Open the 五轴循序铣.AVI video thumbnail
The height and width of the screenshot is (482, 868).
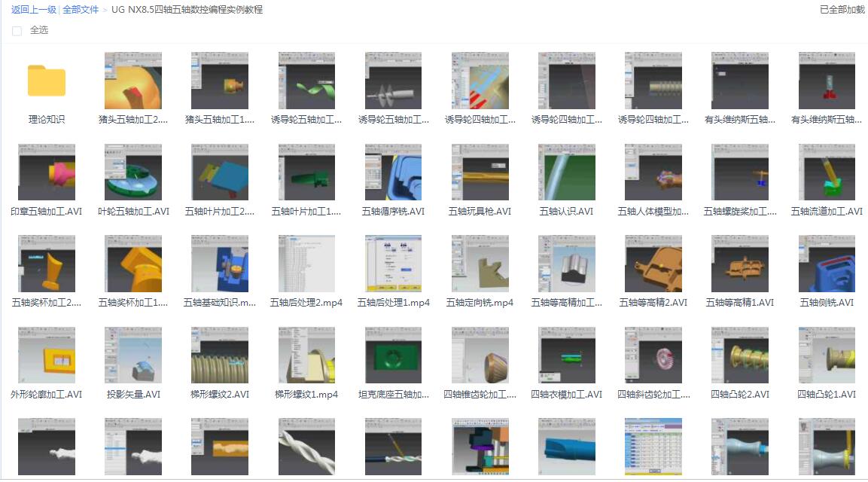tap(394, 171)
